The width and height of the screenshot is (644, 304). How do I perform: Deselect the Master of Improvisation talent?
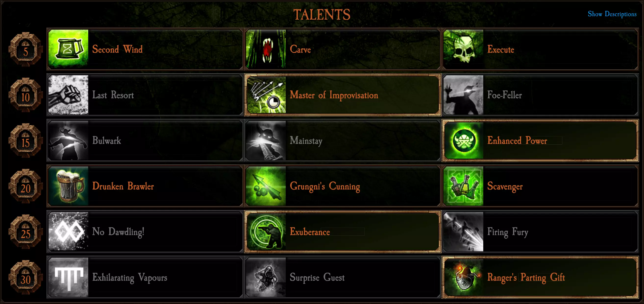(x=343, y=95)
